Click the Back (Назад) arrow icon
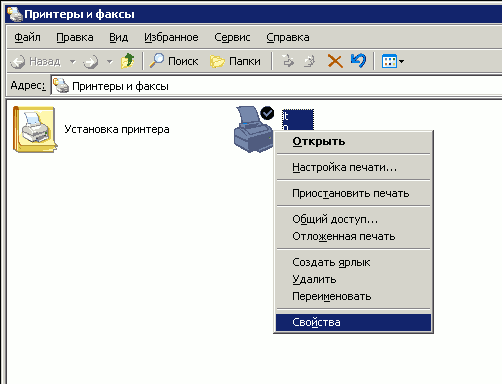The height and width of the screenshot is (384, 502). (18, 62)
